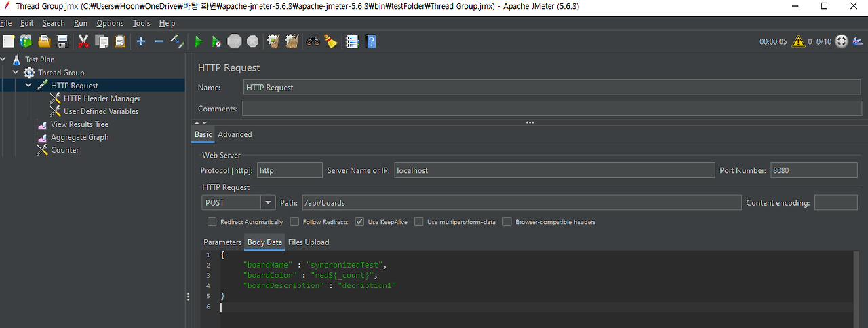This screenshot has height=328, width=868.
Task: Enable Redirect Automatically checkbox
Action: point(212,222)
